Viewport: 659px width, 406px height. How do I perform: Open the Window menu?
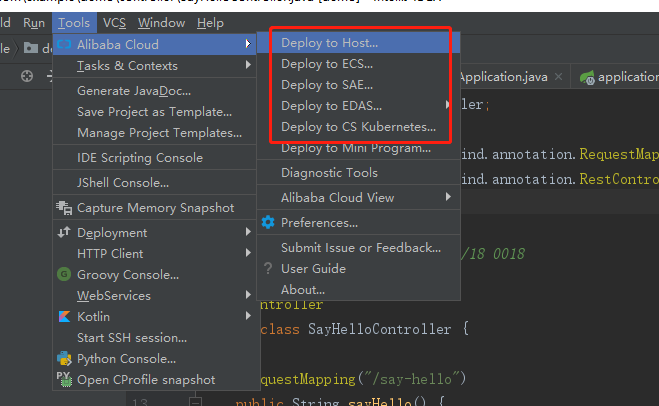161,23
